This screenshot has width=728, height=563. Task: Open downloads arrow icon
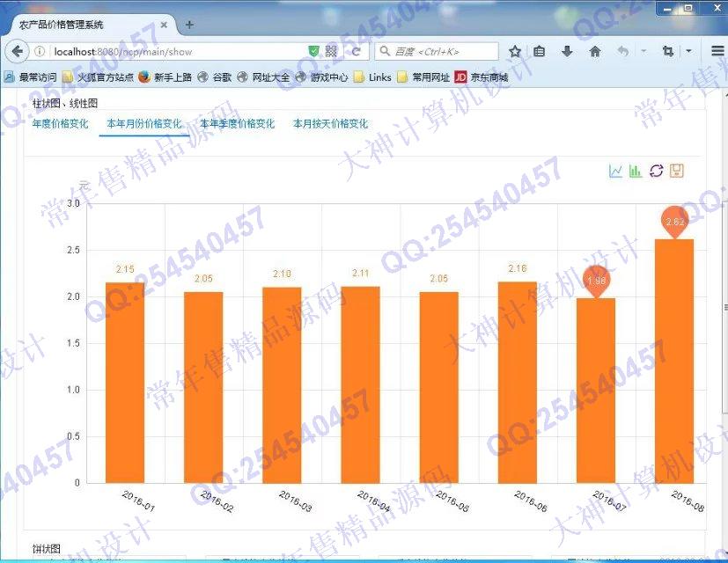pyautogui.click(x=567, y=52)
